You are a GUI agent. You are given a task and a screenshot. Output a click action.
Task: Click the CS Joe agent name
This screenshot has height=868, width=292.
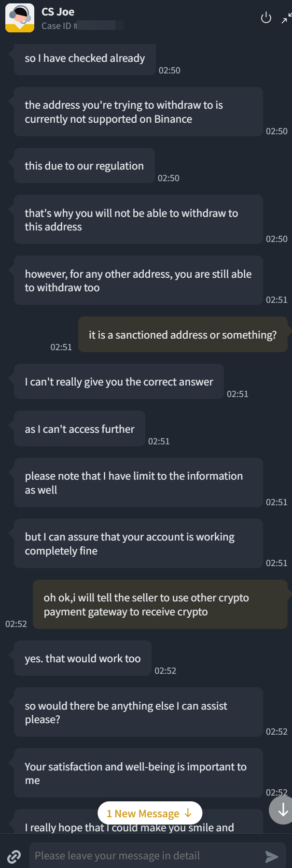pos(58,12)
